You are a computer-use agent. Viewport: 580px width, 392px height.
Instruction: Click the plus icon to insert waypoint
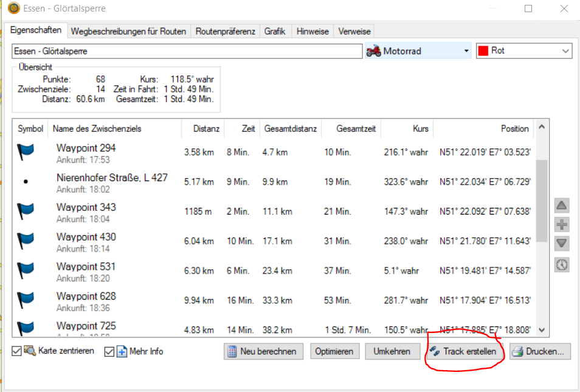pos(562,225)
